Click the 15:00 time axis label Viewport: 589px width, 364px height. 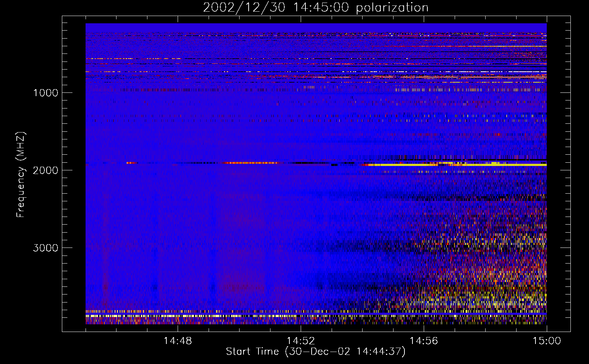[547, 341]
